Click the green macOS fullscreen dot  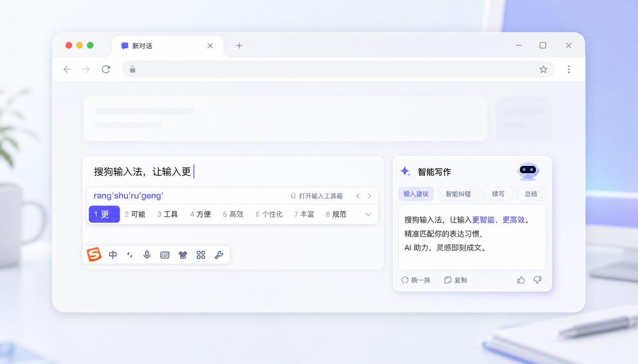point(90,45)
